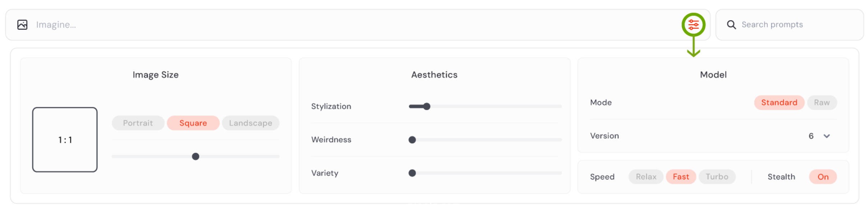Screen dimensions: 868x216
Task: Click the Search prompts field
Action: tap(790, 24)
